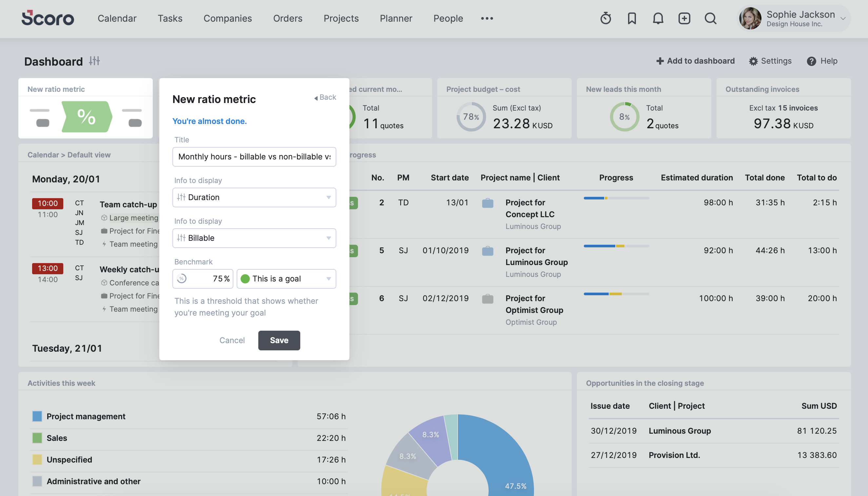Open the Scoro logo home
868x496 pixels.
(x=48, y=18)
